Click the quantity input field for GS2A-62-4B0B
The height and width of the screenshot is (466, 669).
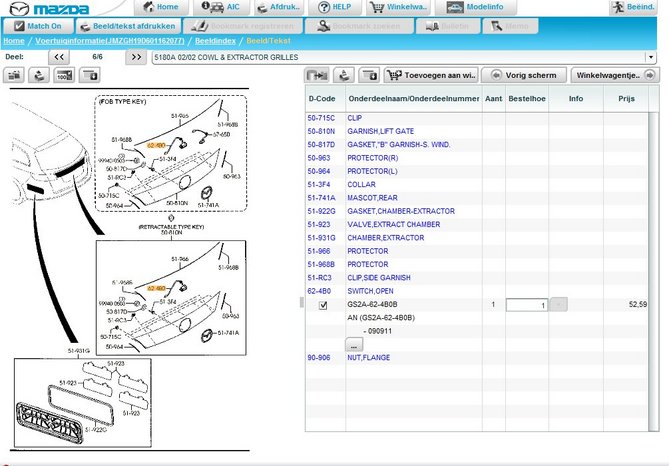pos(525,304)
